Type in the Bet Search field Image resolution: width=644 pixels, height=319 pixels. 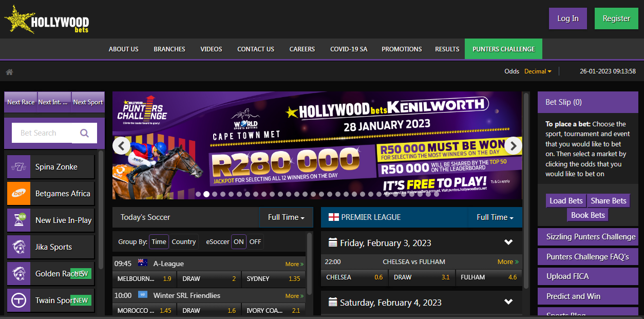click(44, 133)
